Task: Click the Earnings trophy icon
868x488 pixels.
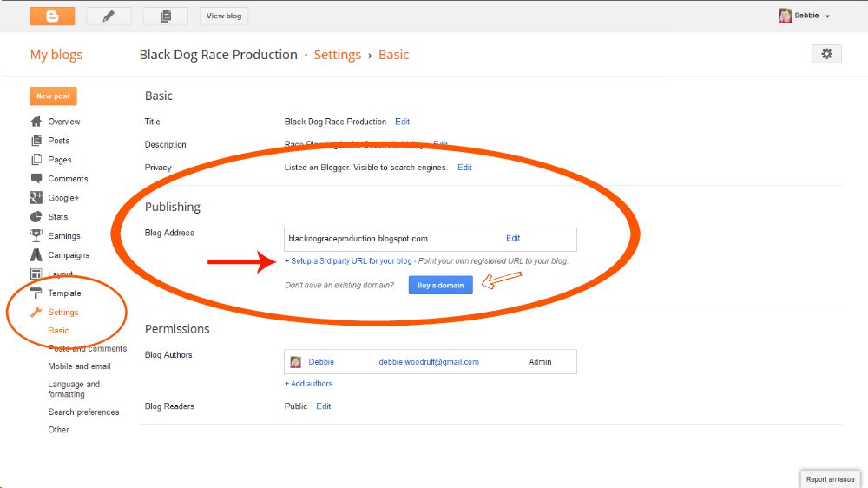Action: coord(36,236)
